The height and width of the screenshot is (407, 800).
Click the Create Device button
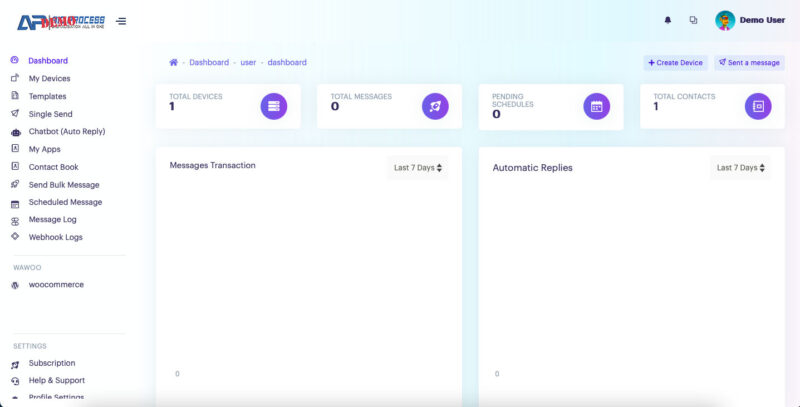pos(675,62)
